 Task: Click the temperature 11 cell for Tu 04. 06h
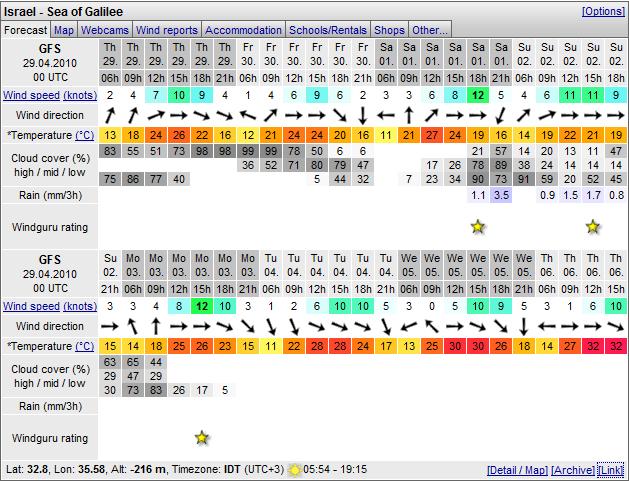[x=271, y=346]
